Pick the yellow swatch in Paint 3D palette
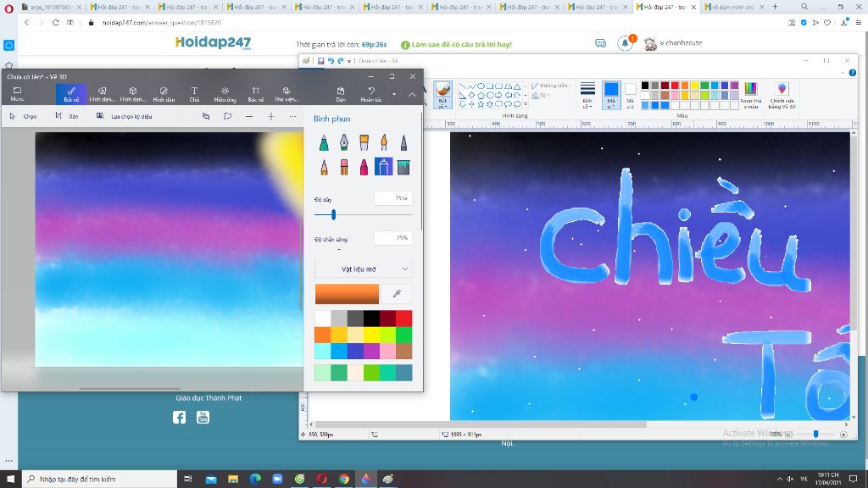868x488 pixels. point(371,335)
